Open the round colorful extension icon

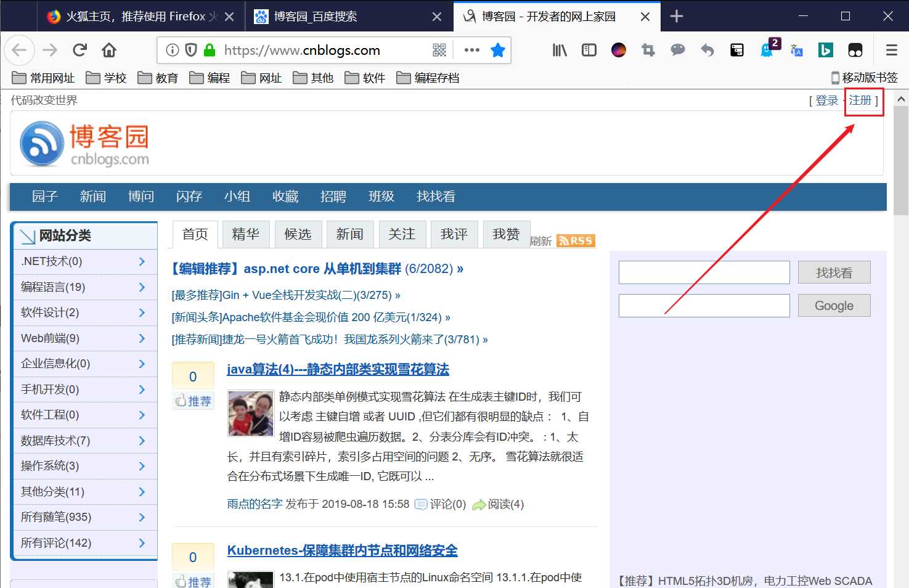click(619, 50)
